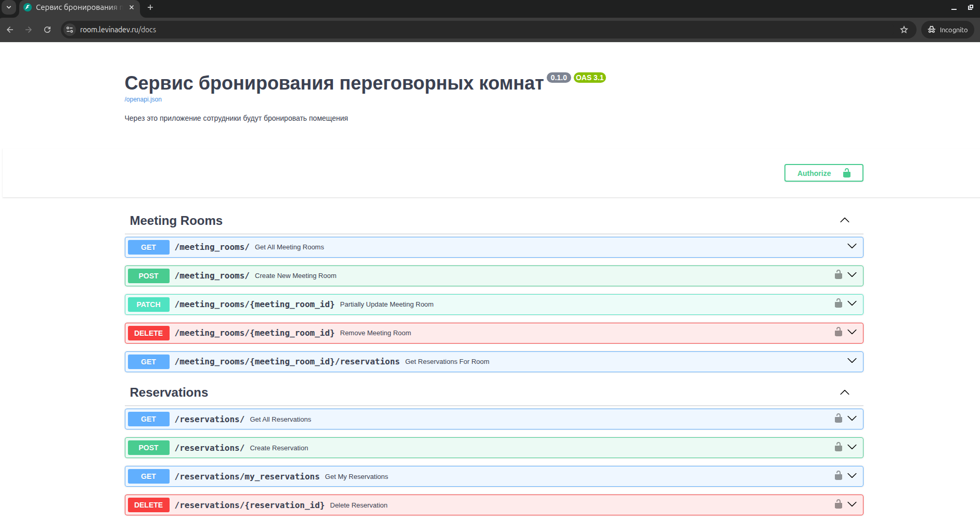The width and height of the screenshot is (980, 519).
Task: Click GET badge for Get My Reservations
Action: [x=149, y=476]
